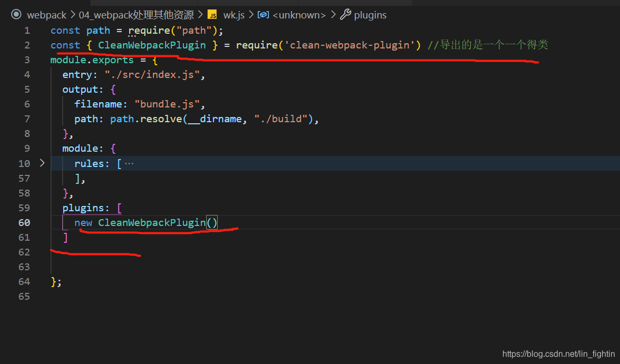The image size is (620, 364).
Task: Click the closing bracket on line 61
Action: click(65, 238)
